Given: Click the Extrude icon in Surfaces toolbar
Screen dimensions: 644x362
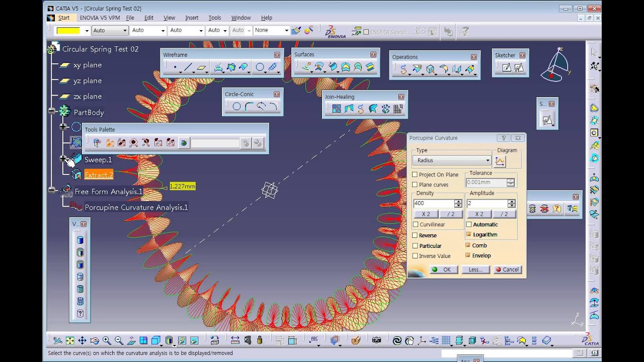Looking at the screenshot, I should (306, 67).
